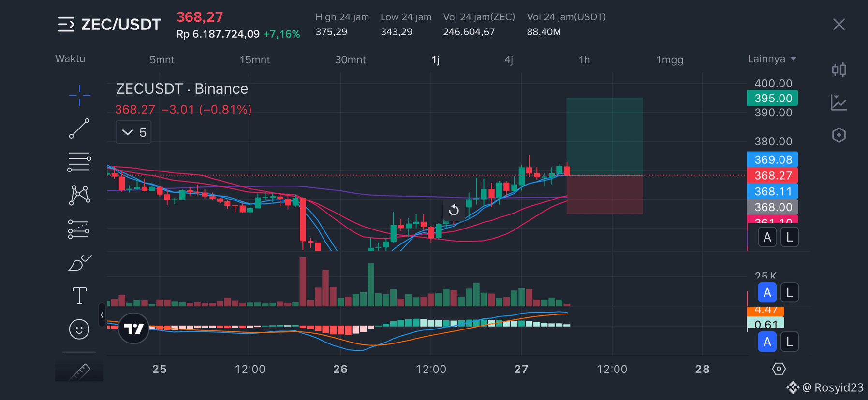Open candlestick chart type icon
Viewport: 868px width, 400px height.
(839, 70)
